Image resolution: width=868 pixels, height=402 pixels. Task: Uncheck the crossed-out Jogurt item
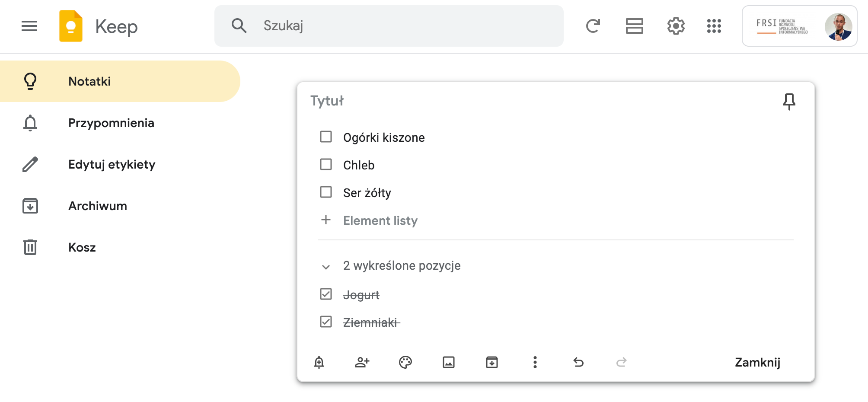coord(326,294)
